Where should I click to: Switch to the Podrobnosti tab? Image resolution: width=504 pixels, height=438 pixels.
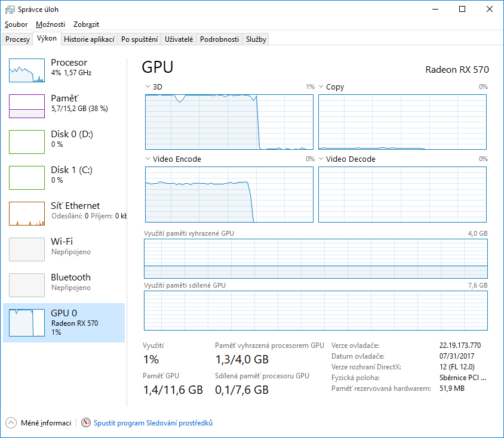[x=219, y=39]
